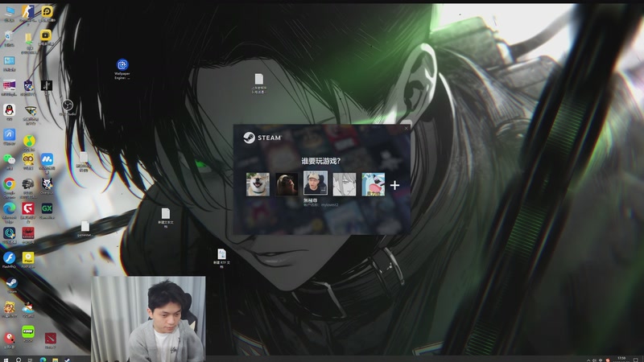The width and height of the screenshot is (644, 362).
Task: Open the Dota 2 desktop shortcut
Action: click(x=51, y=339)
